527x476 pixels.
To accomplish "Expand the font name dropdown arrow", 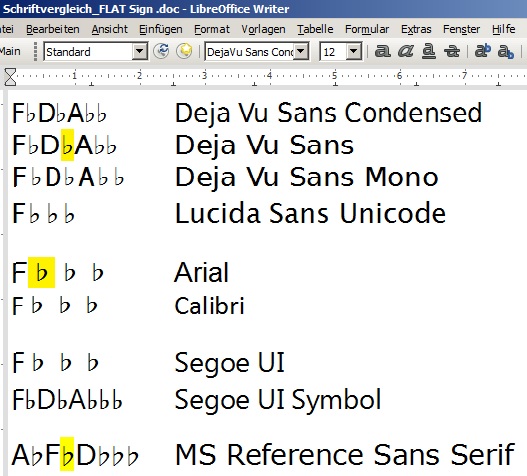I will [x=301, y=52].
